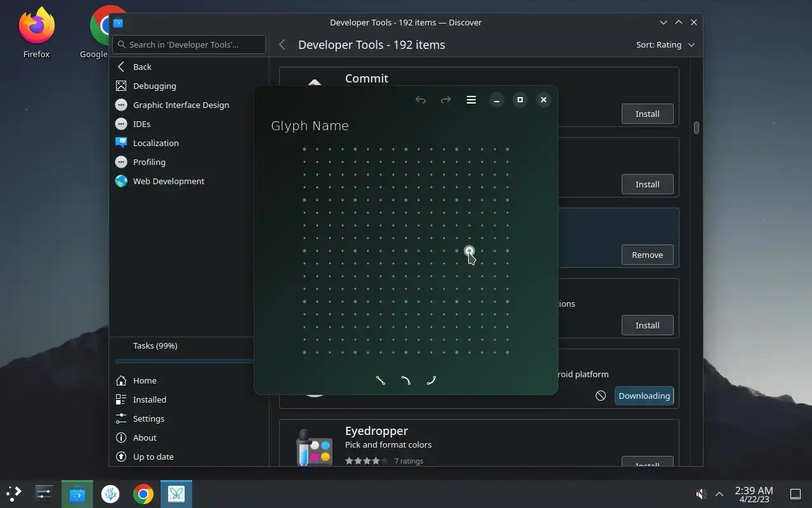
Task: Open the application launcher in the taskbar
Action: point(14,493)
